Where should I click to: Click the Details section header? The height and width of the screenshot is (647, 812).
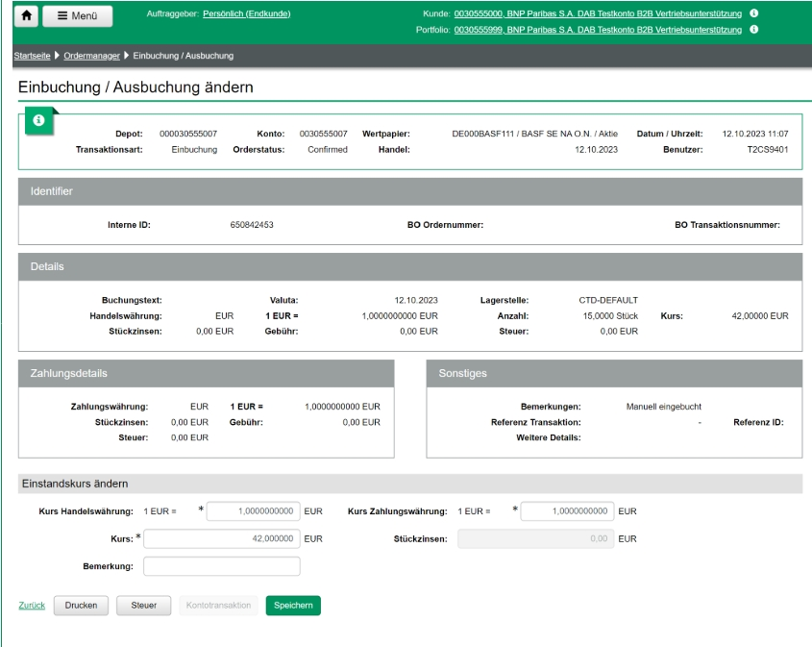(x=410, y=266)
